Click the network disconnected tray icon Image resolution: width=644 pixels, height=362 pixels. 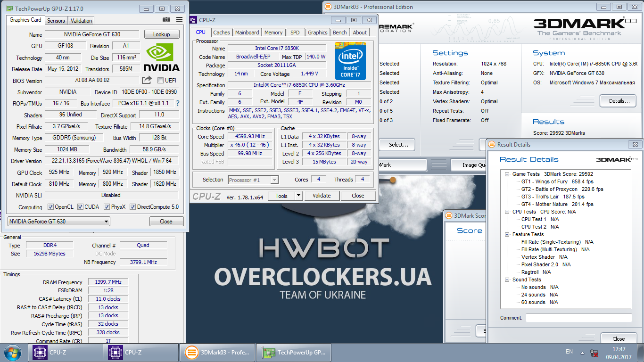click(594, 353)
